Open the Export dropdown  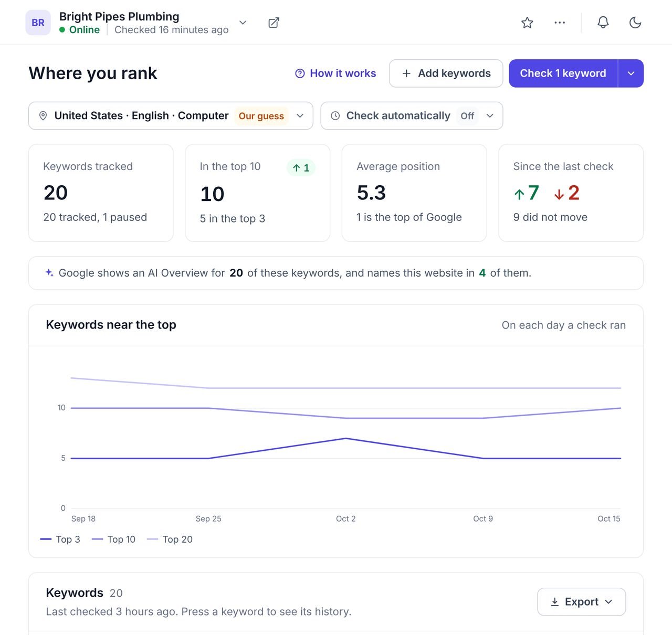(x=581, y=602)
